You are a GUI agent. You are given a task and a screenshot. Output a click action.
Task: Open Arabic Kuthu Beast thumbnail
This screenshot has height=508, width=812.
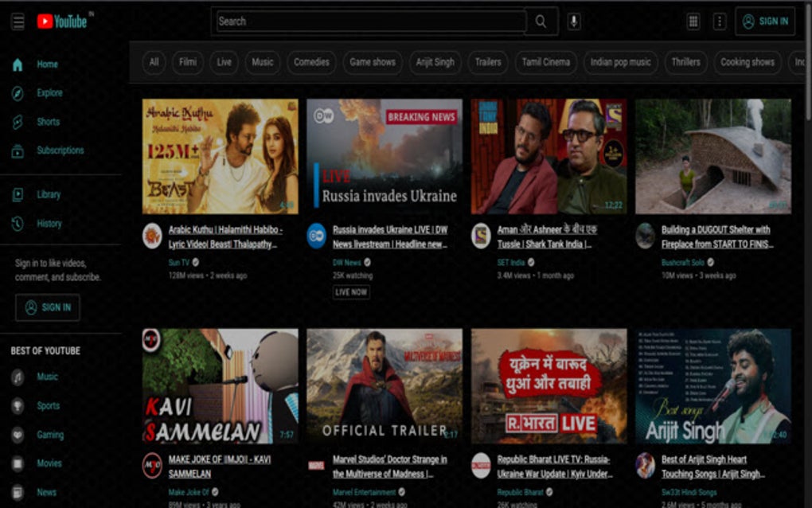tap(220, 156)
